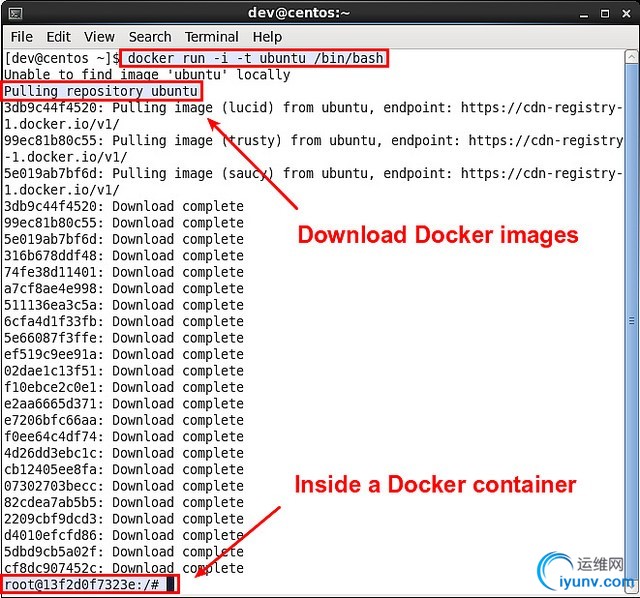
Task: Click the cb12405ee8fa Download complete line
Action: click(x=124, y=469)
